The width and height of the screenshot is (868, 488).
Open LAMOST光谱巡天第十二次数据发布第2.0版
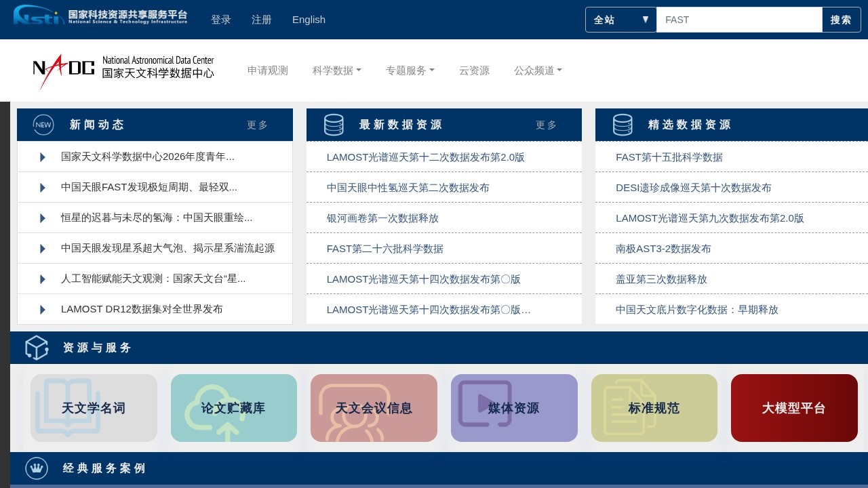(426, 157)
